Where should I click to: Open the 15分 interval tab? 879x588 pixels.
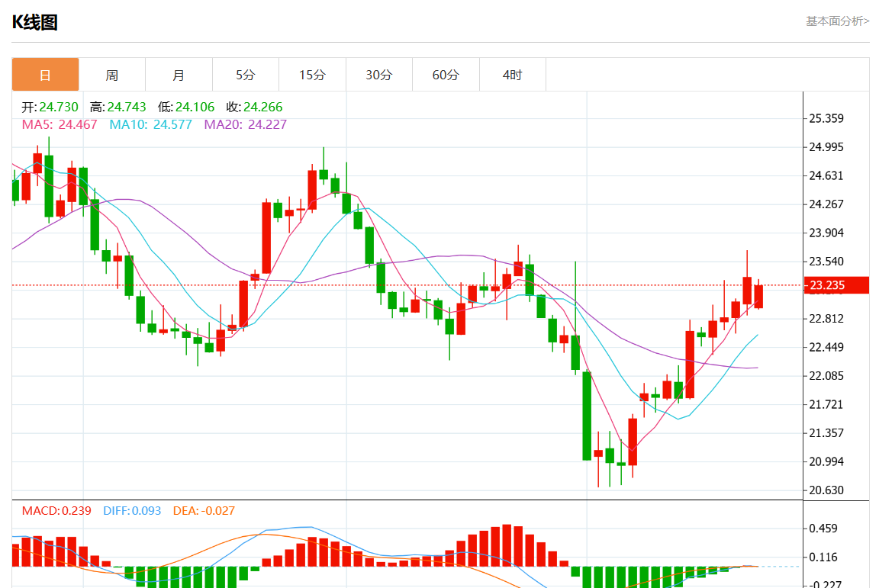pyautogui.click(x=312, y=75)
